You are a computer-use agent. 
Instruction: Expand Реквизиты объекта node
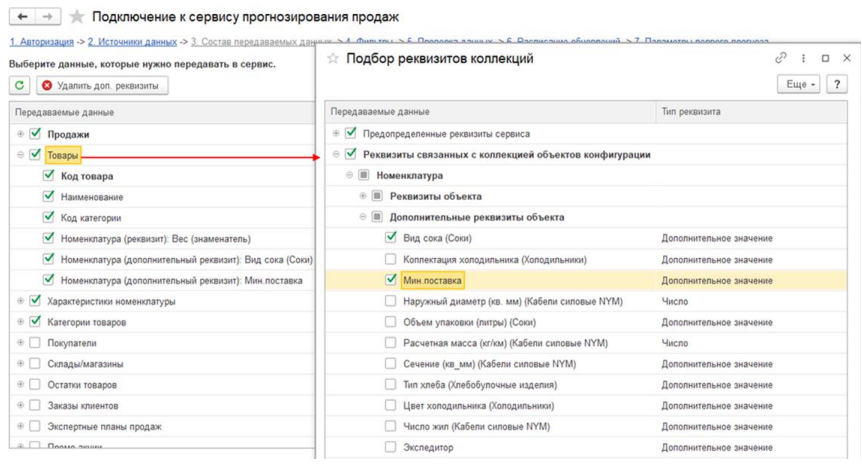tap(363, 196)
